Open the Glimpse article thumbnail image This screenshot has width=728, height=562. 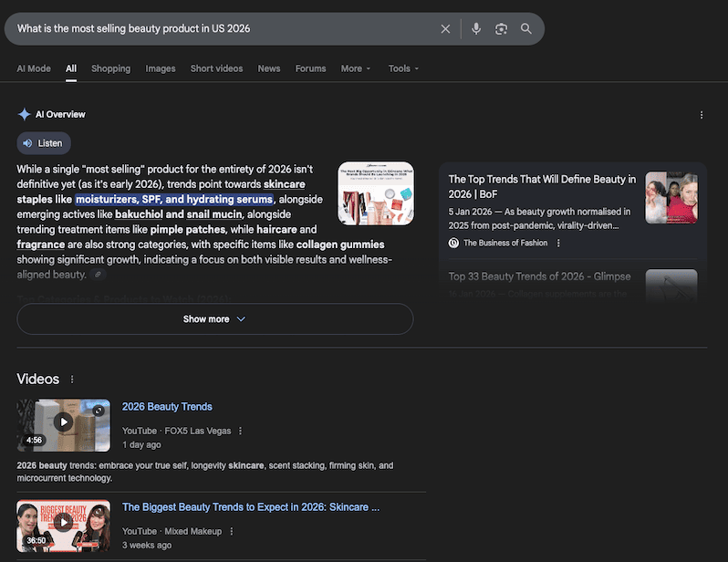[671, 286]
